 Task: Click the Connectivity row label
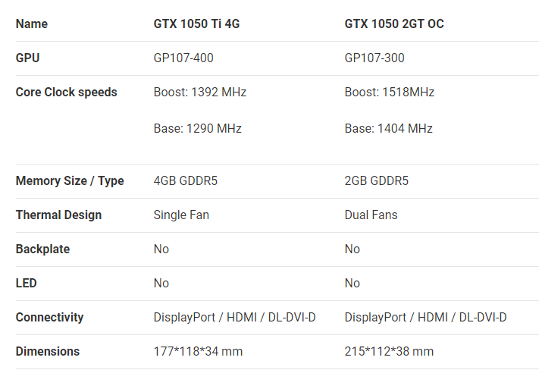[x=50, y=317]
